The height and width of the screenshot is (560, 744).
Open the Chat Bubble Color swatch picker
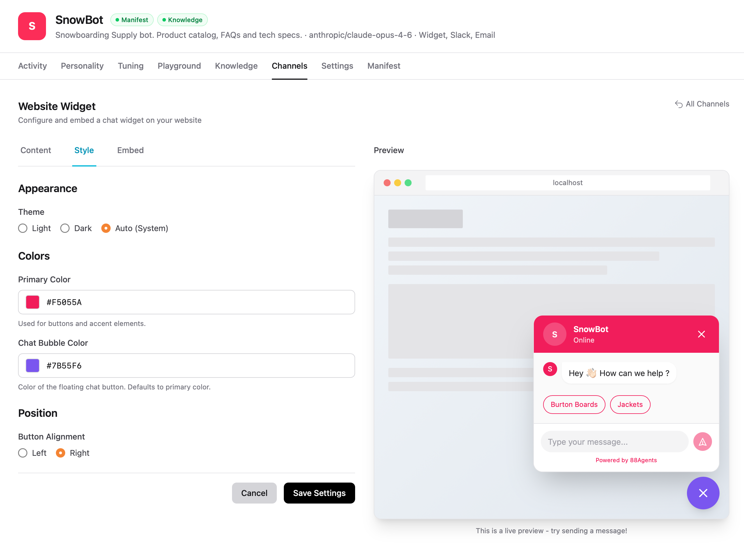pos(32,365)
